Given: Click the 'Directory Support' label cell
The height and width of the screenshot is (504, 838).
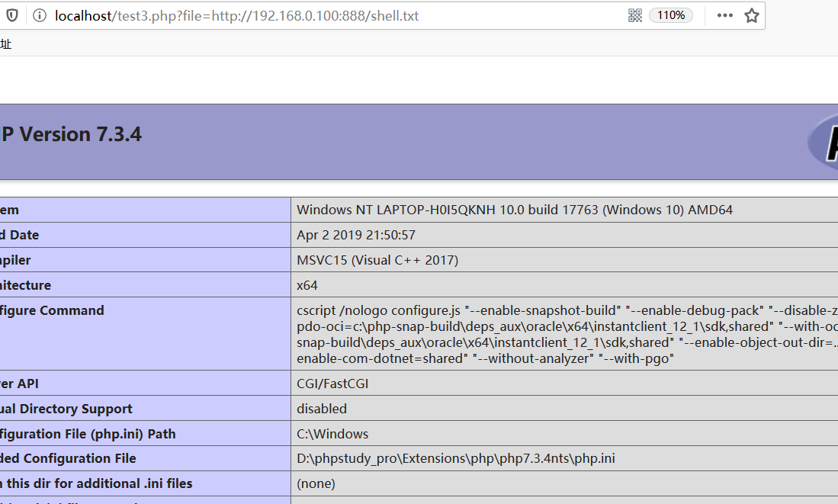Looking at the screenshot, I should click(x=145, y=409).
